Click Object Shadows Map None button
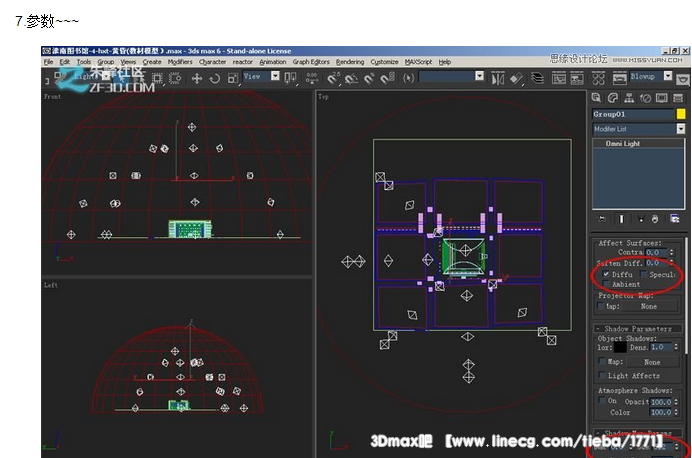Viewport: 692px width, 458px height. (652, 362)
